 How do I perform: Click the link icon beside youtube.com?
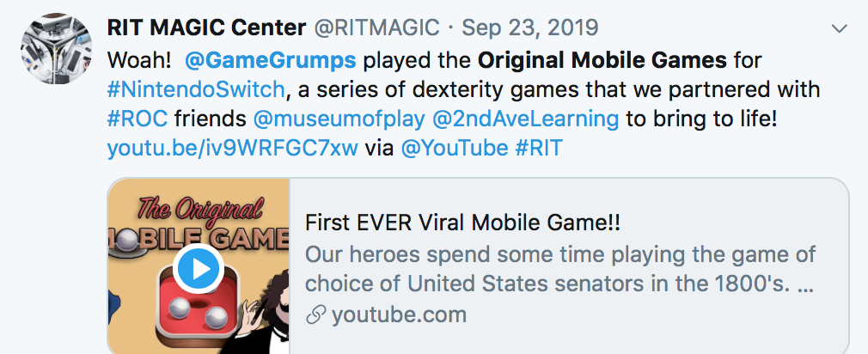tap(316, 315)
